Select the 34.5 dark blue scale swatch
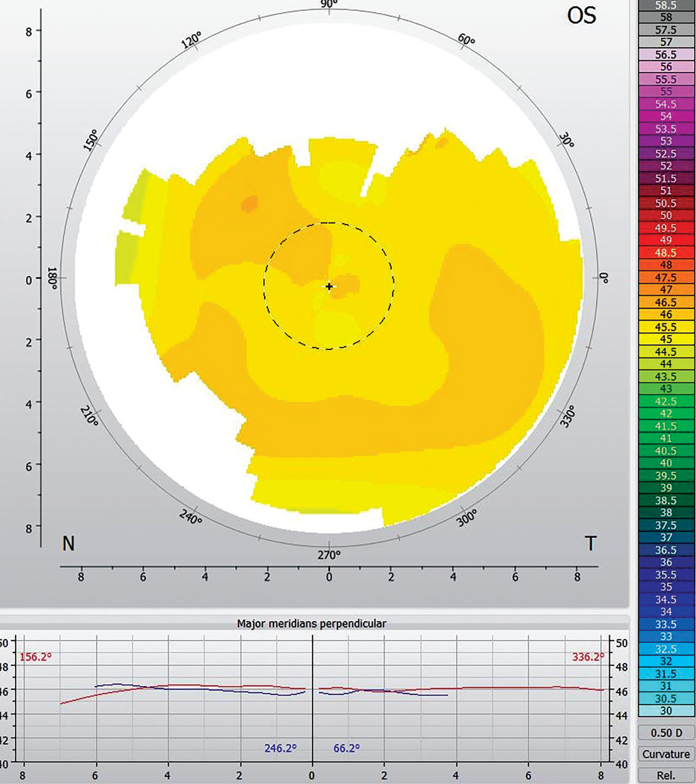Image resolution: width=696 pixels, height=784 pixels. [666, 600]
